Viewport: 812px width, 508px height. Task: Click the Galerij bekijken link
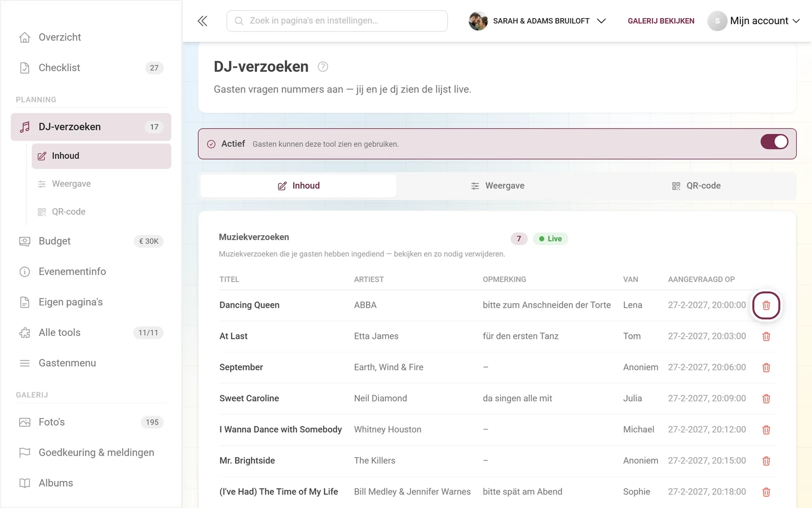click(x=661, y=21)
